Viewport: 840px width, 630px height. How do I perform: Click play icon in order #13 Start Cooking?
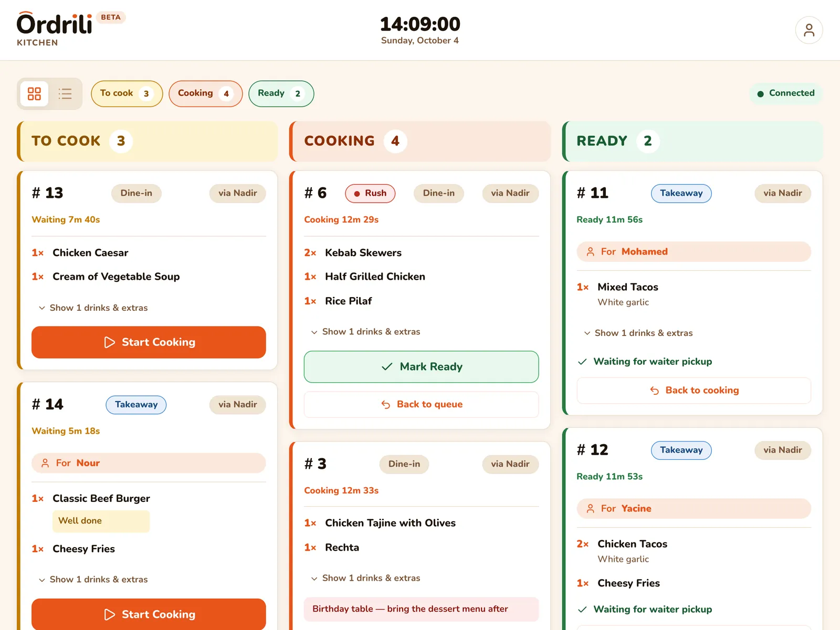click(x=109, y=342)
